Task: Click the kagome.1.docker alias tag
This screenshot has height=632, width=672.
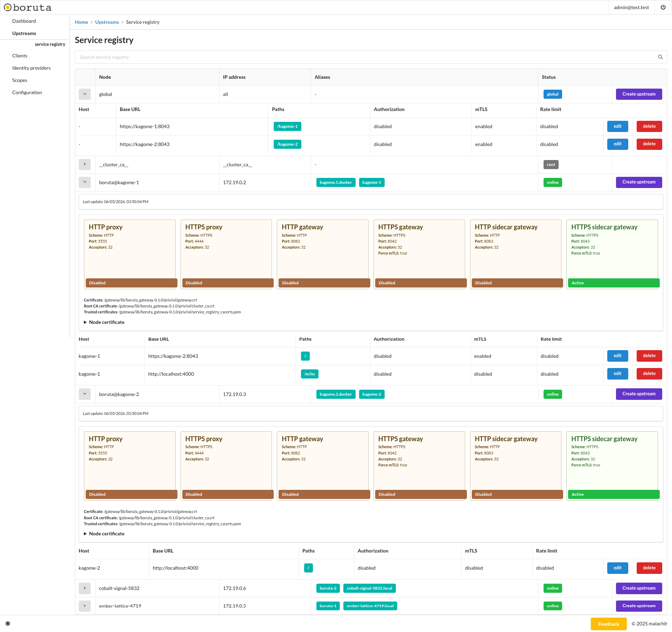Action: (336, 182)
